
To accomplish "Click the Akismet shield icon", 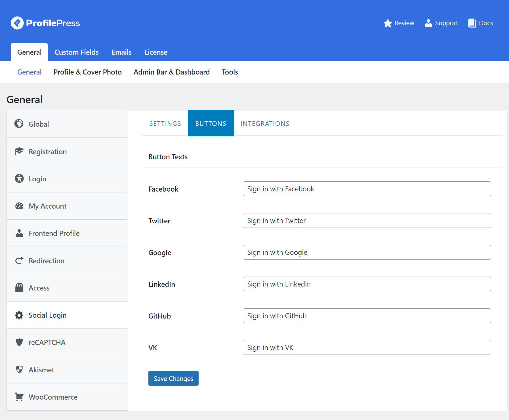I will [x=19, y=369].
